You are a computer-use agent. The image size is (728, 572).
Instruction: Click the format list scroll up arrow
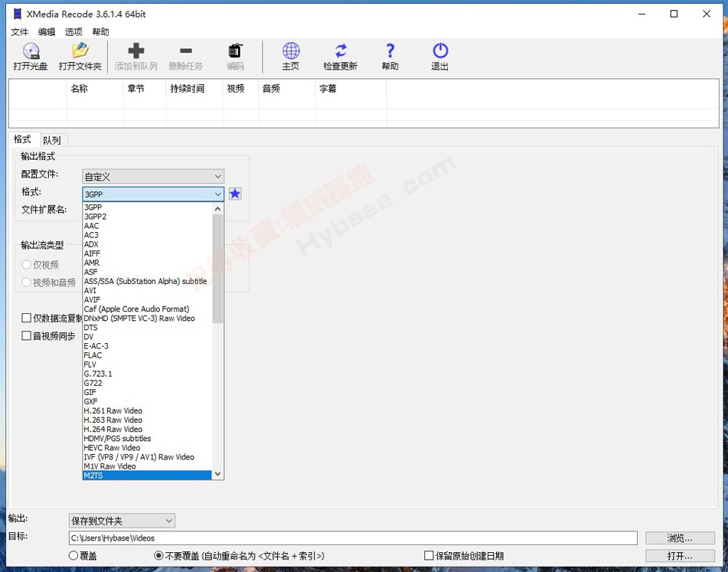217,209
